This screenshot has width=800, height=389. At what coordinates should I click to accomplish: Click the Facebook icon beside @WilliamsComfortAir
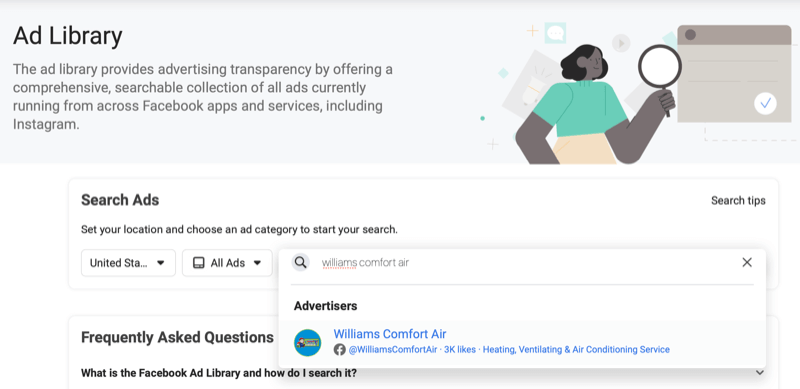(x=339, y=350)
